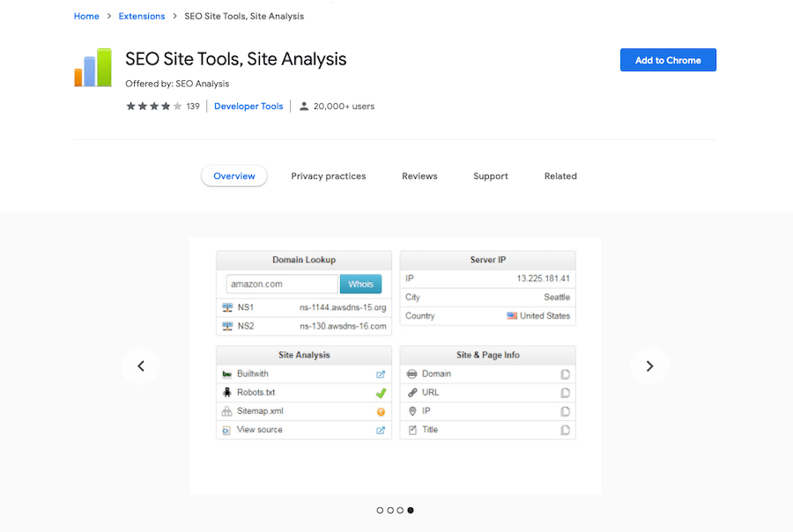
Task: Click the Title edit page icon
Action: 412,431
